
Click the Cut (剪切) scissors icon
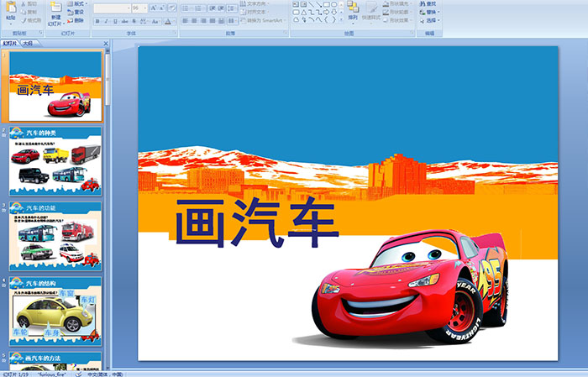click(24, 3)
